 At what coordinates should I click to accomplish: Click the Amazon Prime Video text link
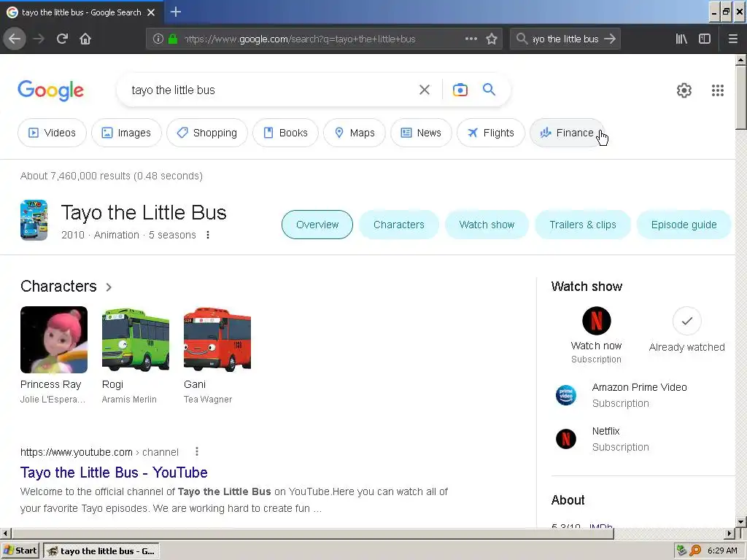(x=639, y=387)
